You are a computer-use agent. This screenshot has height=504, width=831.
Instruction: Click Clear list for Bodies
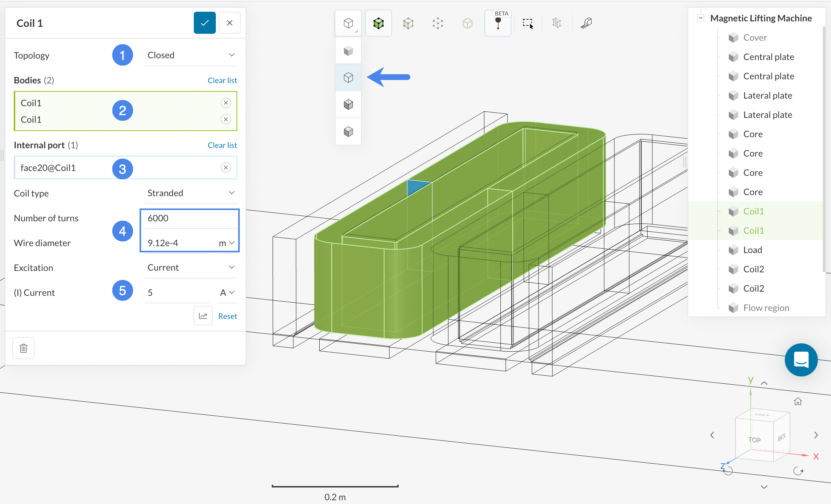222,80
